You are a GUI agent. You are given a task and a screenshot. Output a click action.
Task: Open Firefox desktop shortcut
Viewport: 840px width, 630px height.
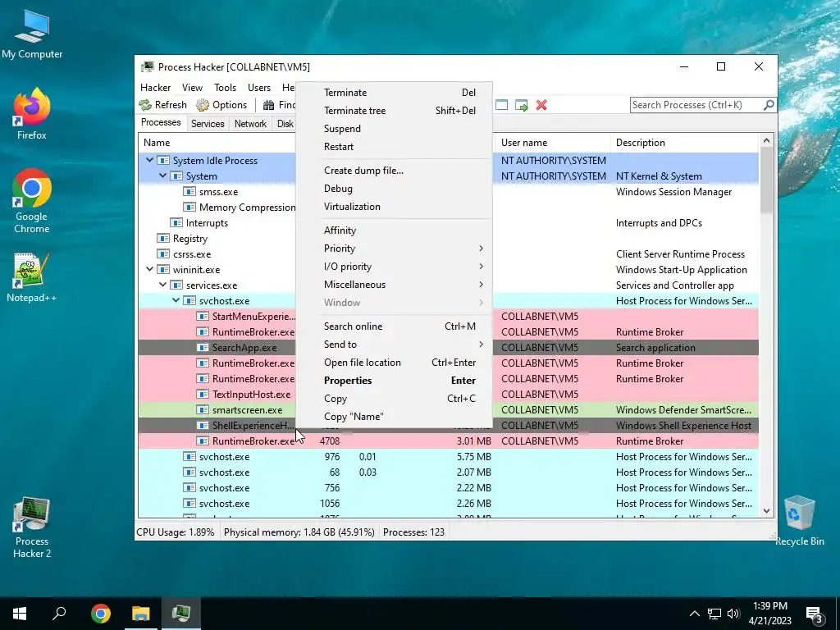pos(32,115)
